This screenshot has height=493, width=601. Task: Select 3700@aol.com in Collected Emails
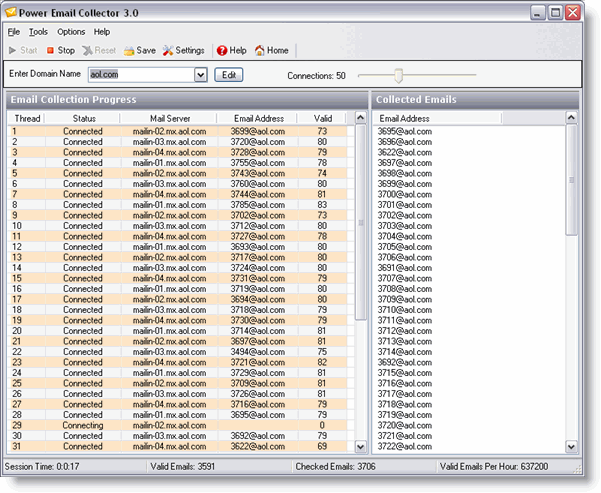click(x=405, y=194)
